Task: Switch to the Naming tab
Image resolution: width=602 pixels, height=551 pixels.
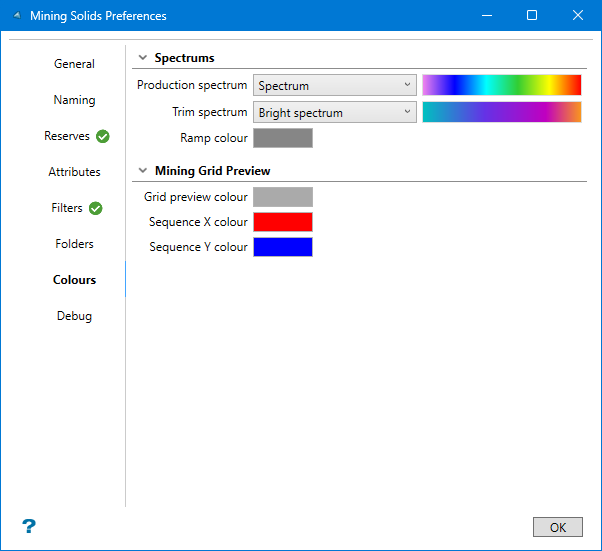Action: 74,100
